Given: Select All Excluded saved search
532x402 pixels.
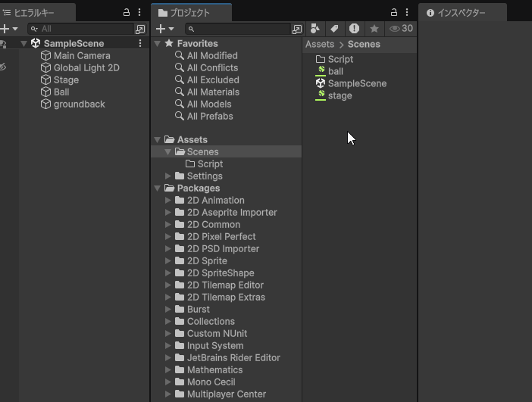Looking at the screenshot, I should [213, 80].
